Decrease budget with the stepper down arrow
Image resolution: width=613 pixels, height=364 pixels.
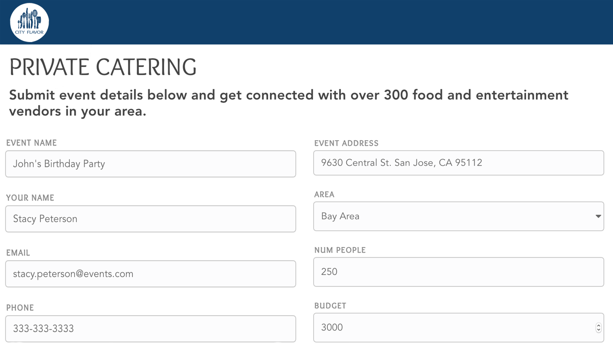[x=599, y=330]
